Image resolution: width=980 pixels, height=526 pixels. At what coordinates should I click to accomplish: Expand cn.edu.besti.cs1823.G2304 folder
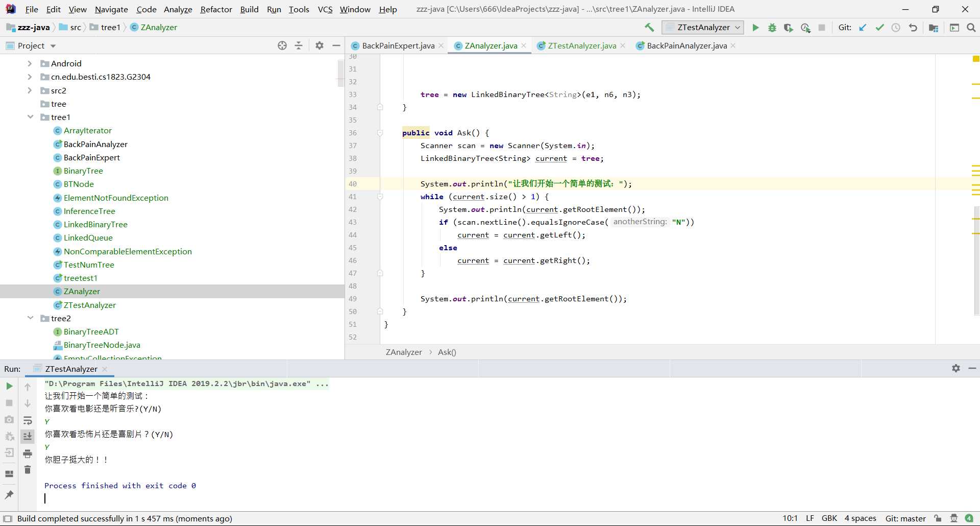point(30,77)
